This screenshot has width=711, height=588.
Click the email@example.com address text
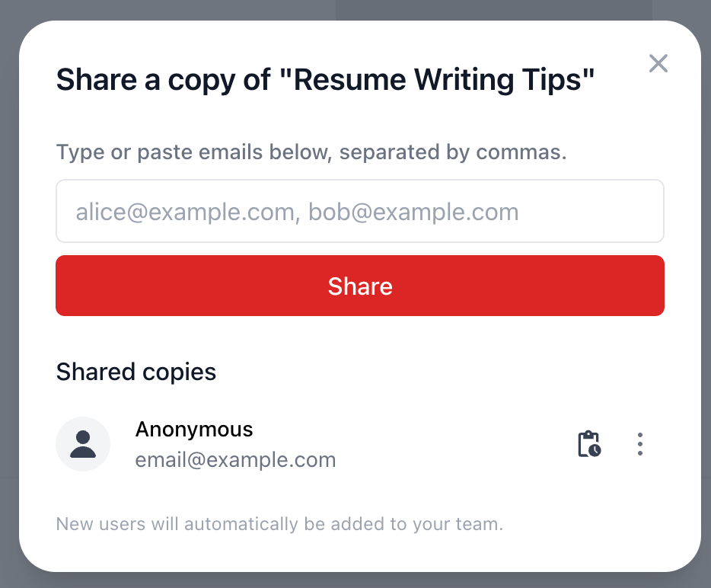[x=235, y=459]
